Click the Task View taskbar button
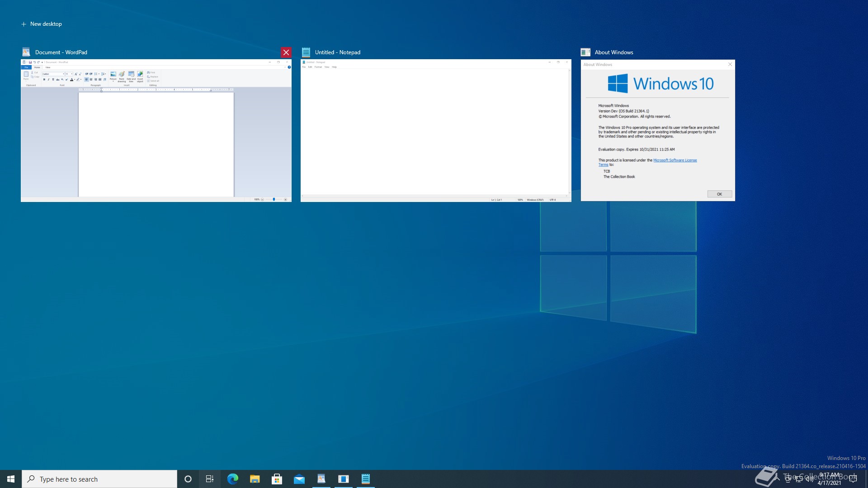Screen dimensions: 868x488 coord(210,479)
